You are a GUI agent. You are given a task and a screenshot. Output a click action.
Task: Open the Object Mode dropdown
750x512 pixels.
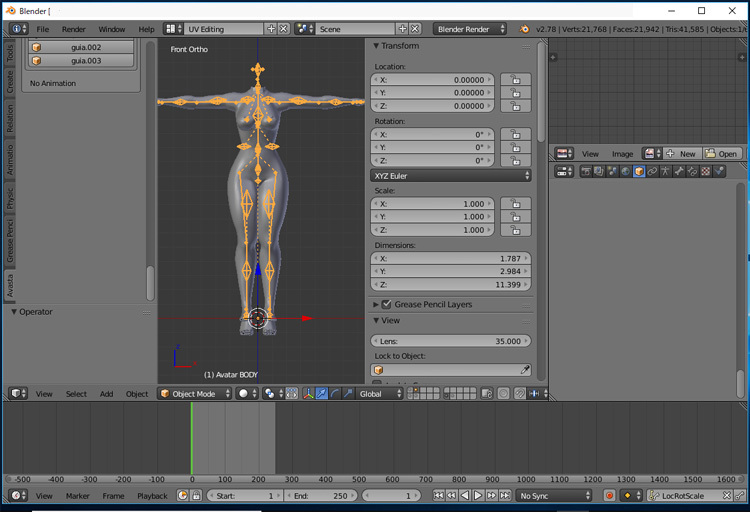point(195,393)
